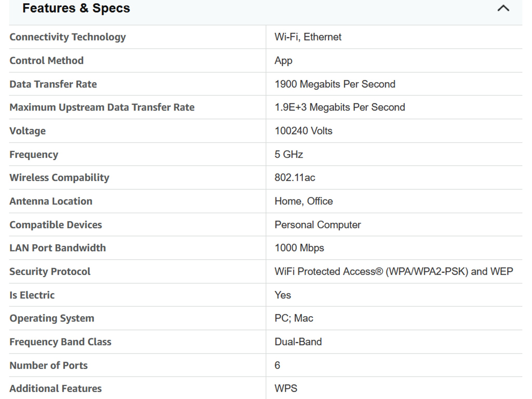Click the 100240 Volts value
This screenshot has width=532, height=399.
(303, 131)
